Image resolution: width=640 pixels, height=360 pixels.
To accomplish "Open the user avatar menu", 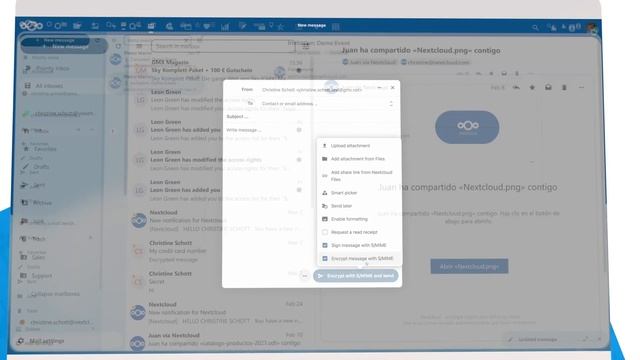I will pyautogui.click(x=592, y=28).
